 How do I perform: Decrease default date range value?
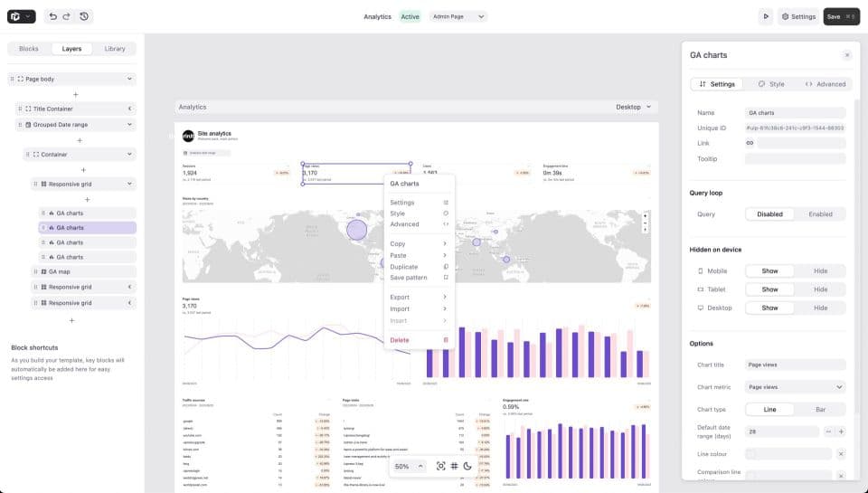tap(828, 431)
